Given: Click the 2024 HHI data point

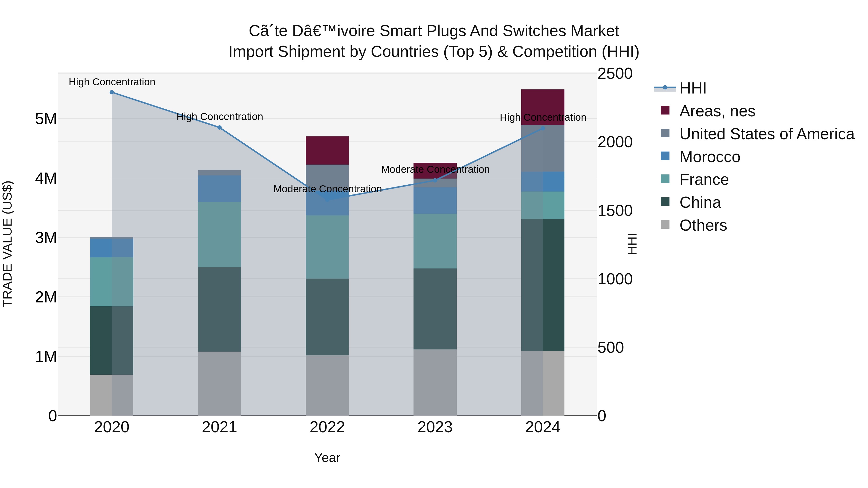Looking at the screenshot, I should (x=542, y=128).
